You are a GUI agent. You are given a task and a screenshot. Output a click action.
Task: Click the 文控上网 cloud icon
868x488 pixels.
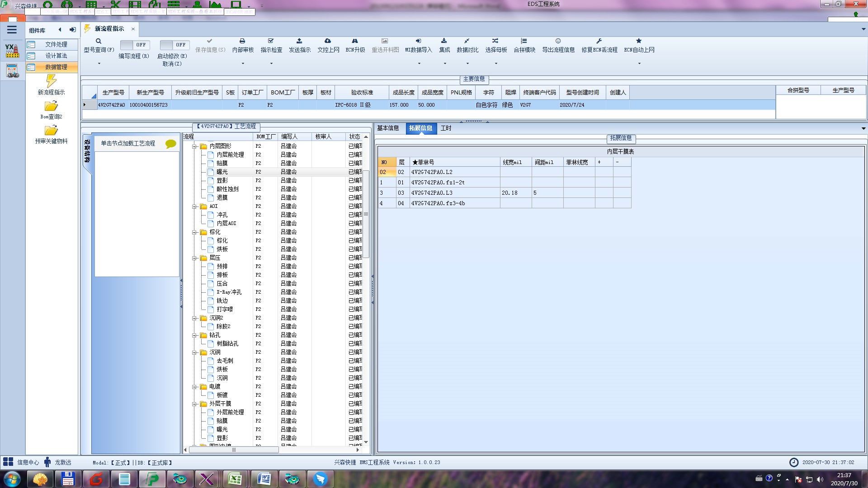click(328, 41)
